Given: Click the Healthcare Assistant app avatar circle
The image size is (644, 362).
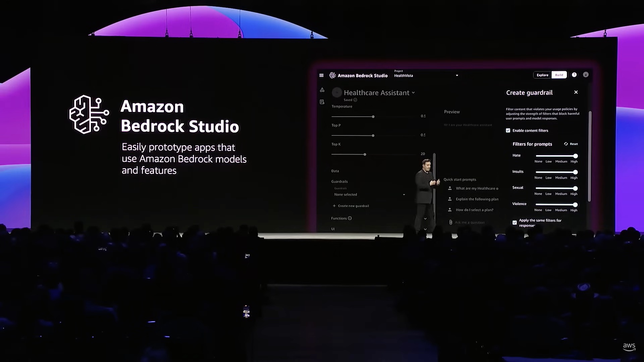Looking at the screenshot, I should click(x=337, y=93).
